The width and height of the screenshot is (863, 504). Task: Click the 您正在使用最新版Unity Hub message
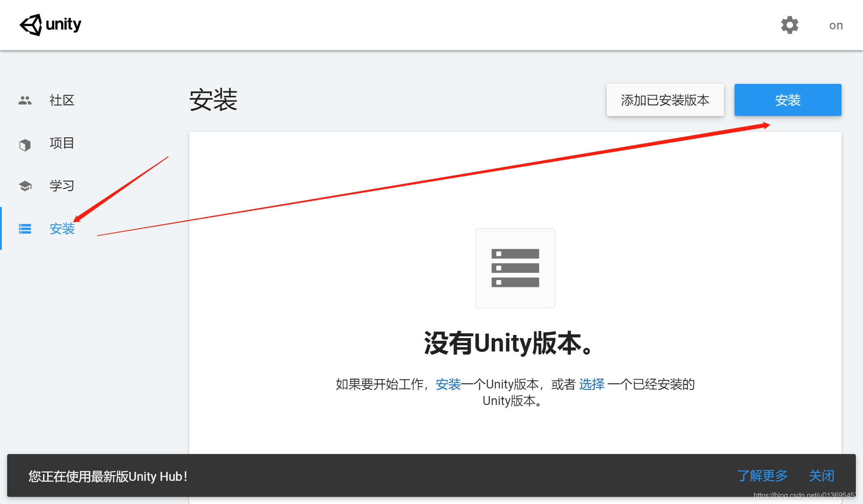pos(108,476)
